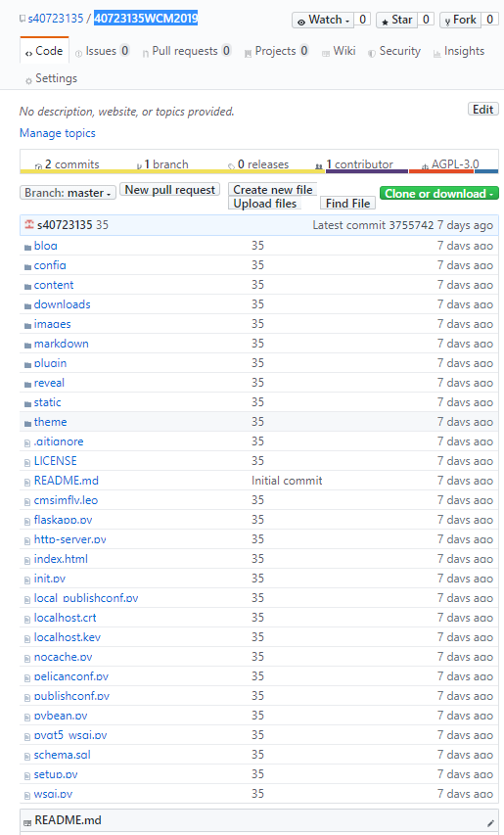
Task: Expand the Clone or download menu
Action: 439,193
